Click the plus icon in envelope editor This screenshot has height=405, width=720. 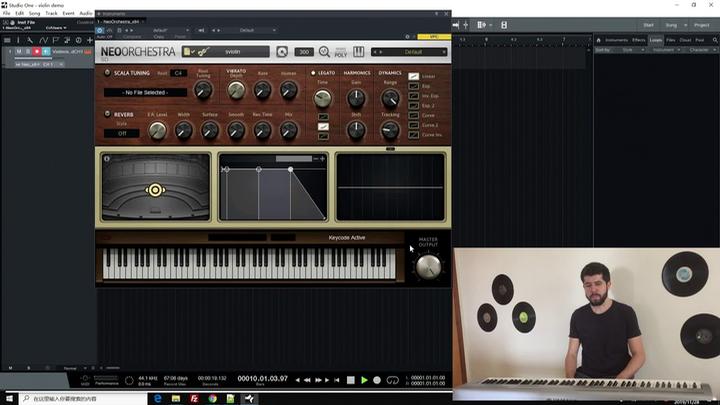click(322, 158)
